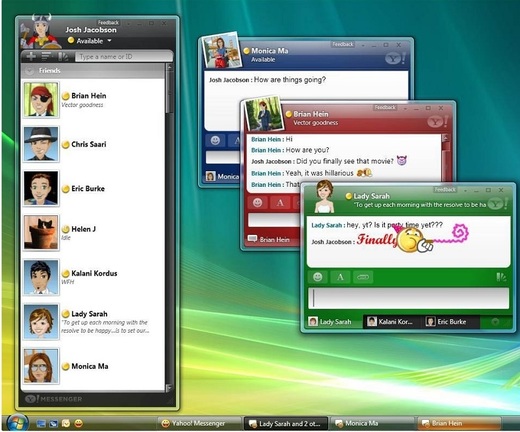This screenshot has width=520, height=432.
Task: Click Feedback in the Brian Hein window
Action: [384, 108]
